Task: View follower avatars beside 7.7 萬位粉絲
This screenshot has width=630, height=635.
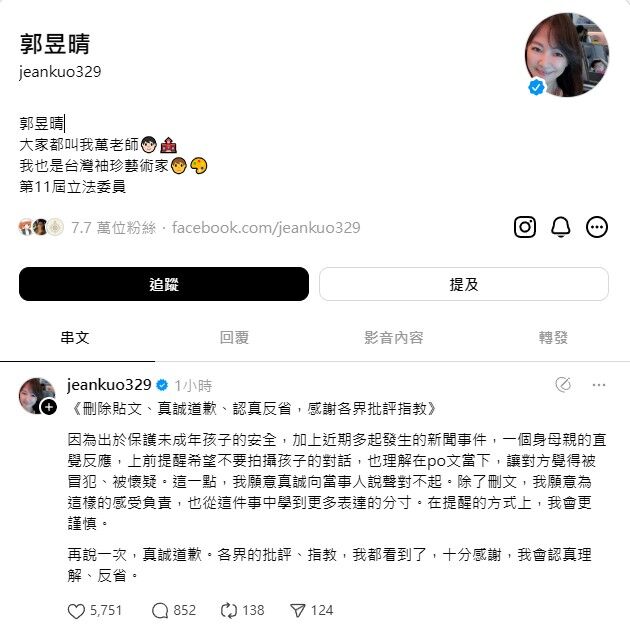Action: click(41, 227)
